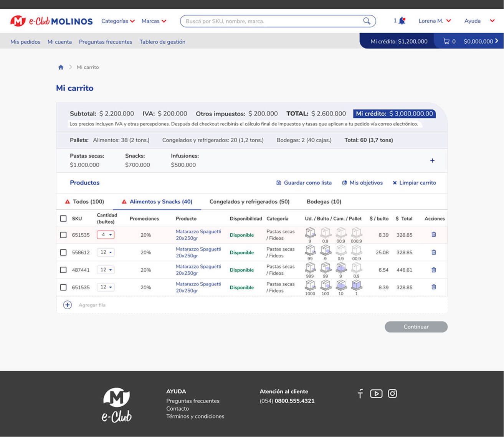Image resolution: width=504 pixels, height=437 pixels.
Task: Click Contacto link in footer
Action: click(177, 409)
